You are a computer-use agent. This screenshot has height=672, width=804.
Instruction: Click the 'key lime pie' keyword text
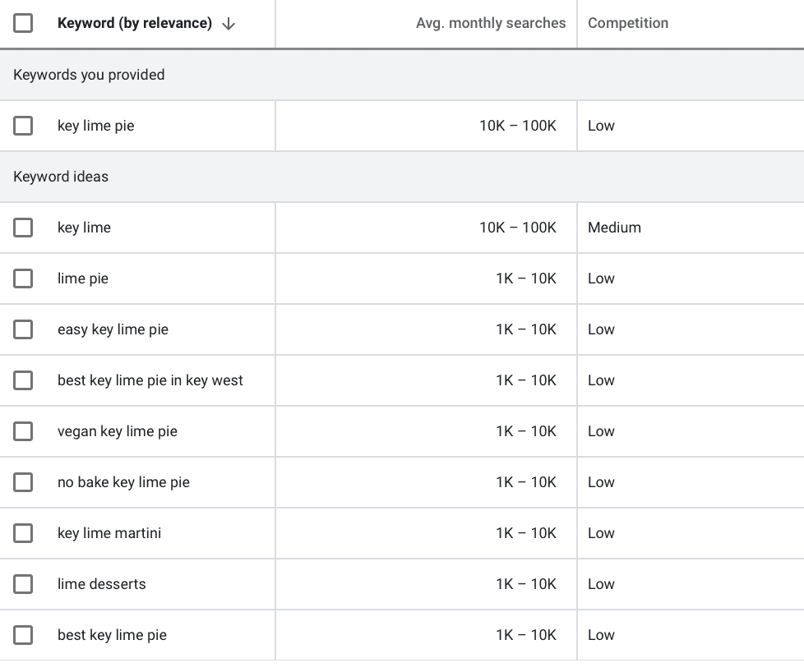click(96, 126)
